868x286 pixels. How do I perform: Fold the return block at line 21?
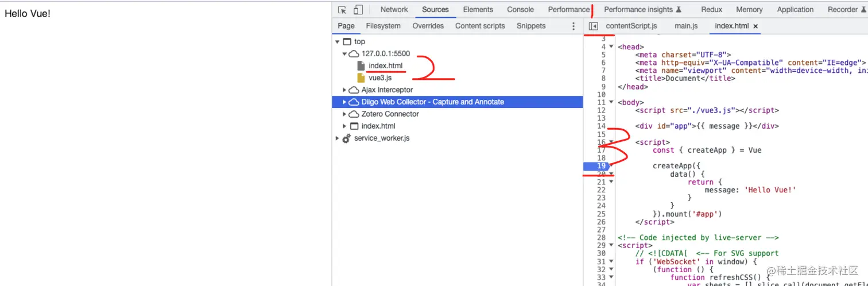pyautogui.click(x=611, y=181)
